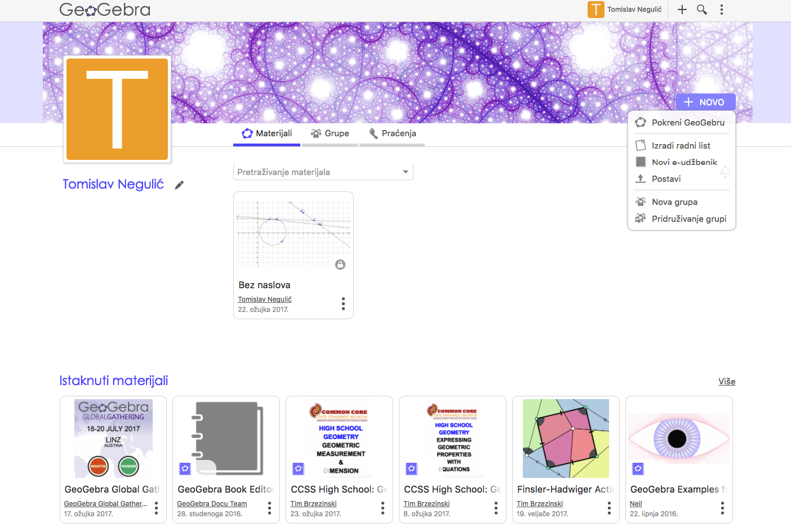The image size is (791, 532).
Task: Open search with the magnifier icon
Action: tap(701, 10)
